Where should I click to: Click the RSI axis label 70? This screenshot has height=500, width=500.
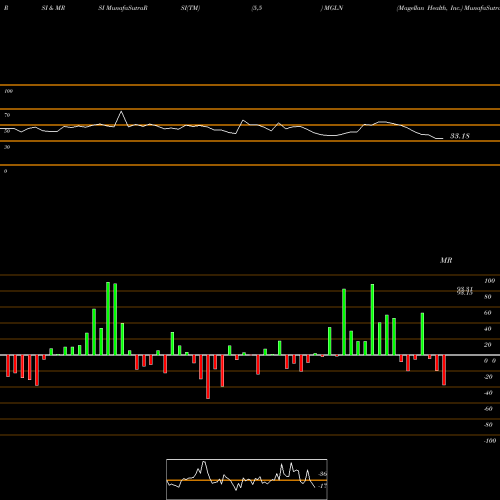pos(7,115)
